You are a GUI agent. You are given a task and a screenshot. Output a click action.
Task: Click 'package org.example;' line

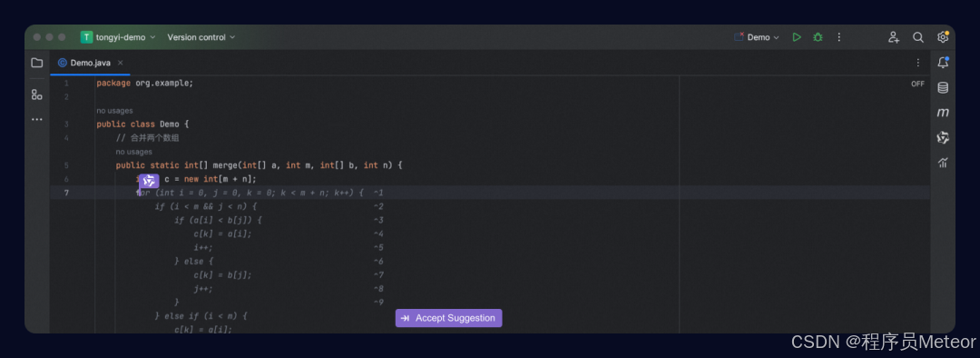click(x=145, y=83)
